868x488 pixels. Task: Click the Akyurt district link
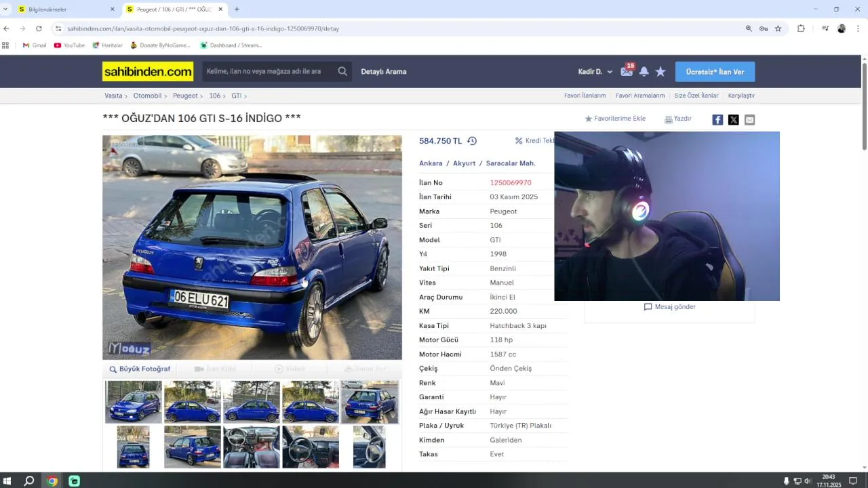pyautogui.click(x=465, y=163)
